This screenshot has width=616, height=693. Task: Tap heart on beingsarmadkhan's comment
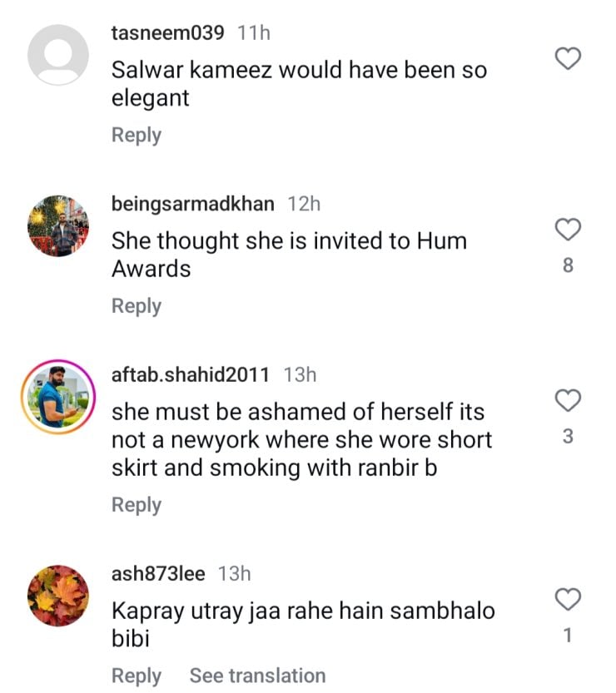[568, 230]
